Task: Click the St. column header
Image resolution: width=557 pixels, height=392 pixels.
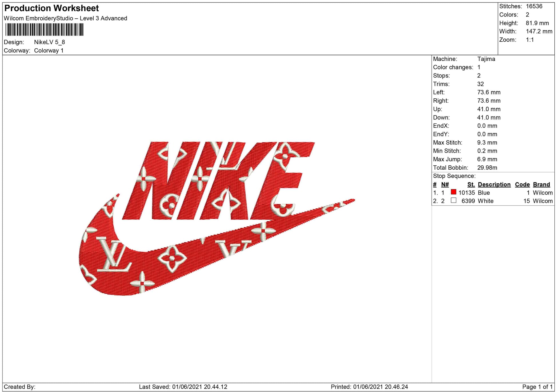Action: [x=471, y=185]
